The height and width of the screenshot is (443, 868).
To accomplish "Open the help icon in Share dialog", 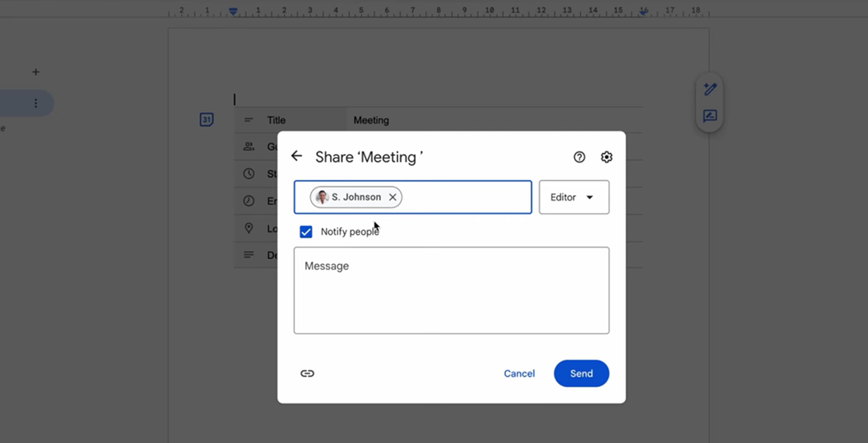I will click(579, 157).
